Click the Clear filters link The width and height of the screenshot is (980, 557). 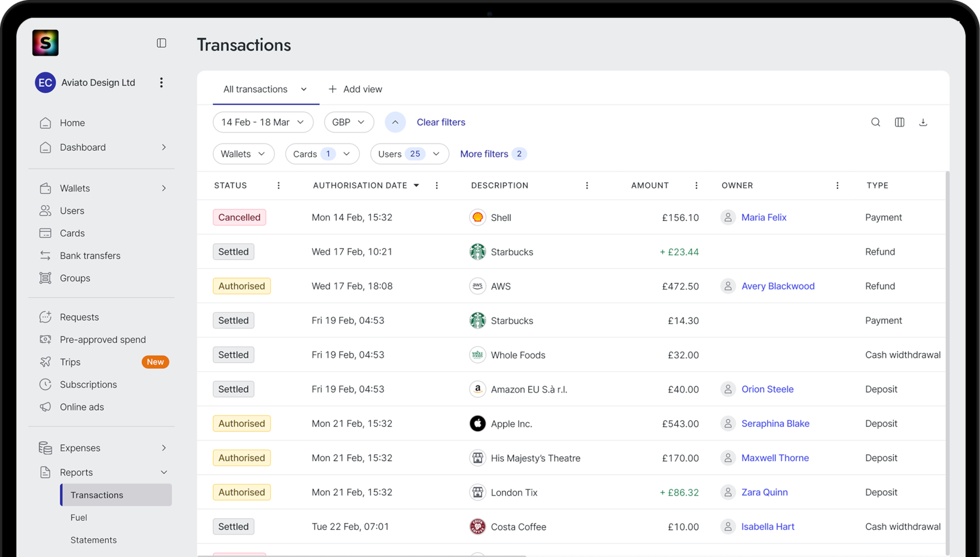point(441,122)
